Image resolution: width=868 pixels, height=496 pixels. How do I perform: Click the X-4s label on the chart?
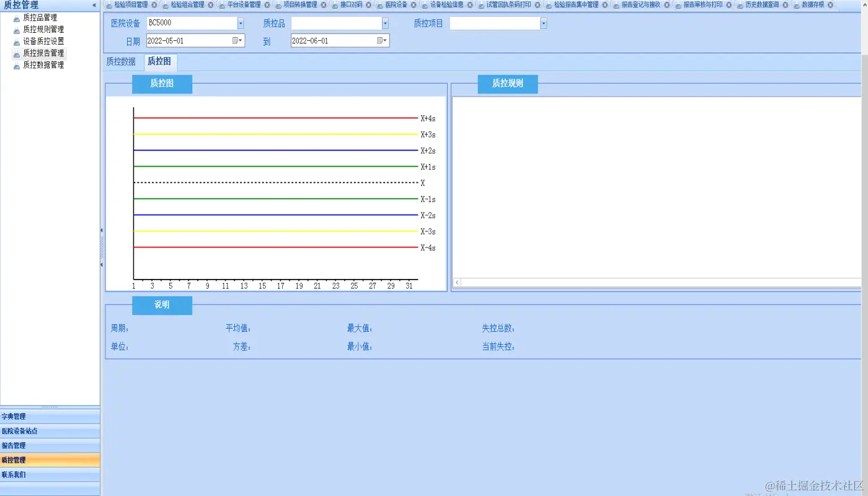(x=428, y=248)
